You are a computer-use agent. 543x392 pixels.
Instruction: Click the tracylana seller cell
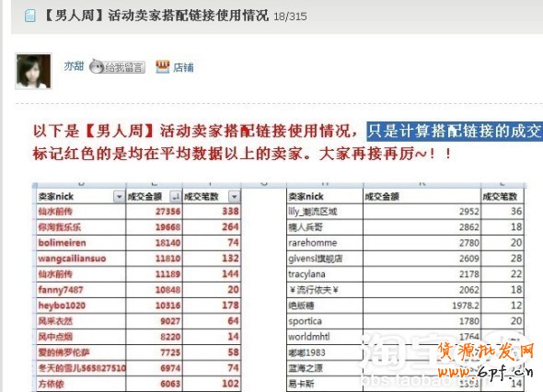coord(325,274)
